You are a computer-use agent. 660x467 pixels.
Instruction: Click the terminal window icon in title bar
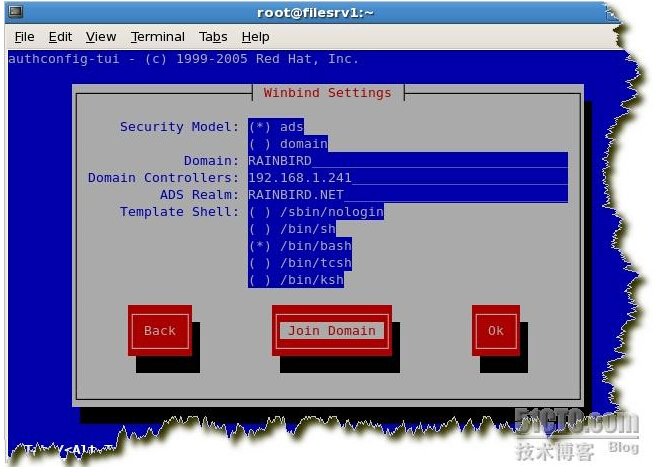coord(16,11)
